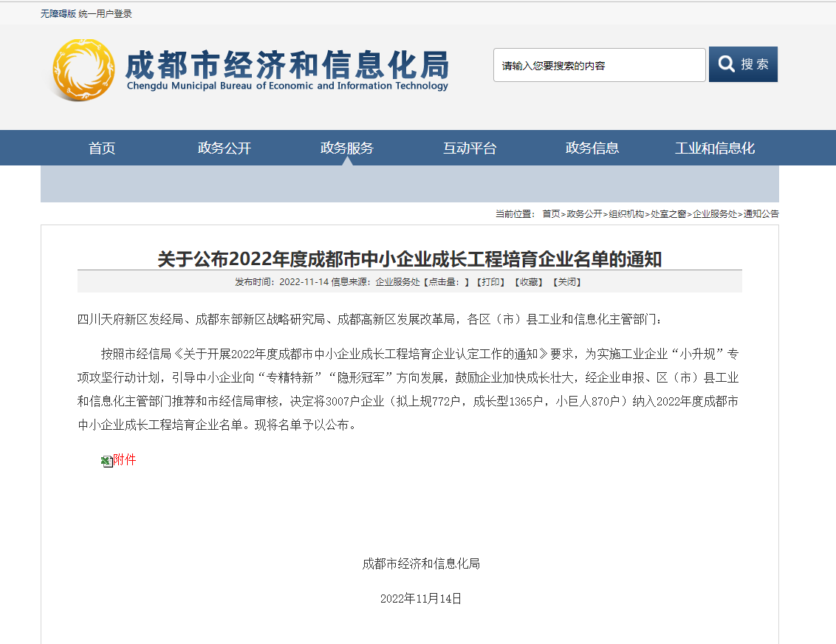Go to 互动平台 in navigation bar
Screen dimensions: 836x644
coord(470,148)
